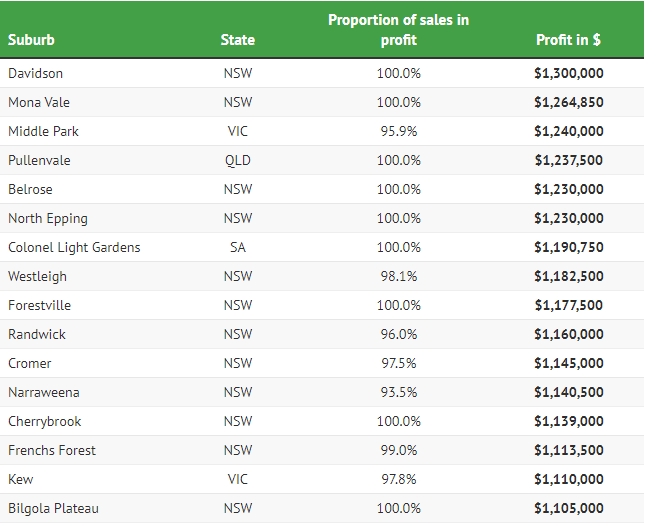Click the $1,300,000 profit value
This screenshot has height=526, width=667.
[568, 73]
